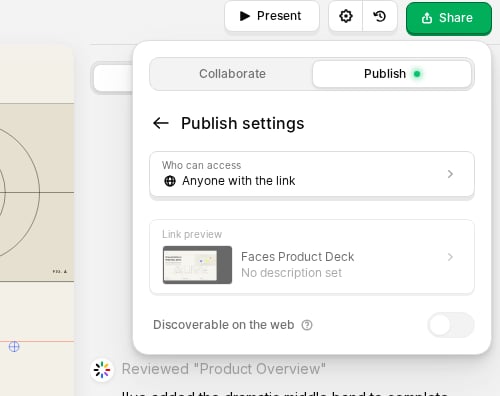
Task: Click the blue crosshair marker on canvas
Action: point(14,347)
